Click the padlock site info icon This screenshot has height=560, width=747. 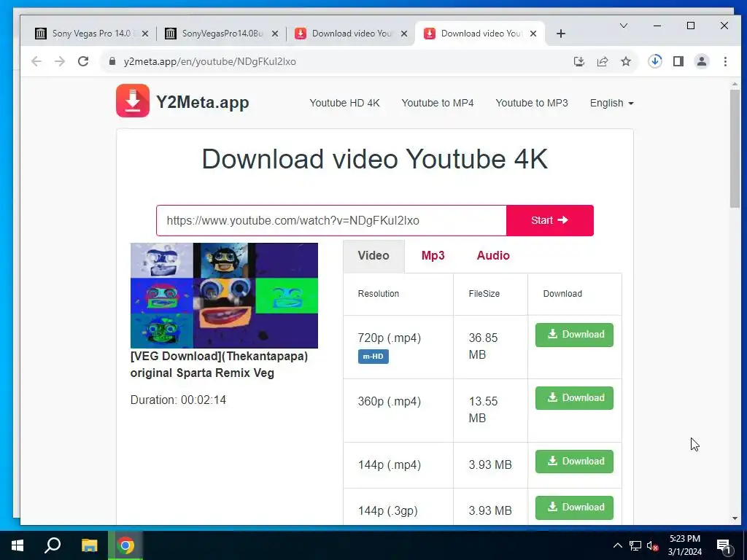(112, 61)
